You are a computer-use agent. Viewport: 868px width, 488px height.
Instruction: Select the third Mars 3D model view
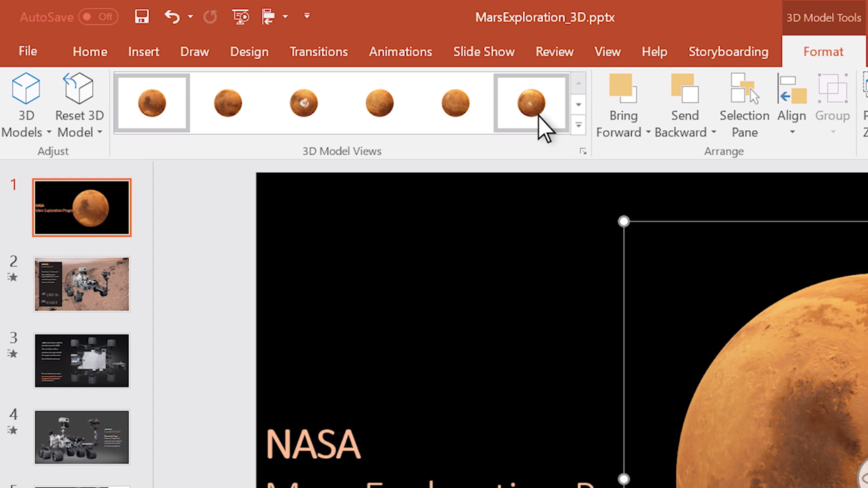coord(304,103)
